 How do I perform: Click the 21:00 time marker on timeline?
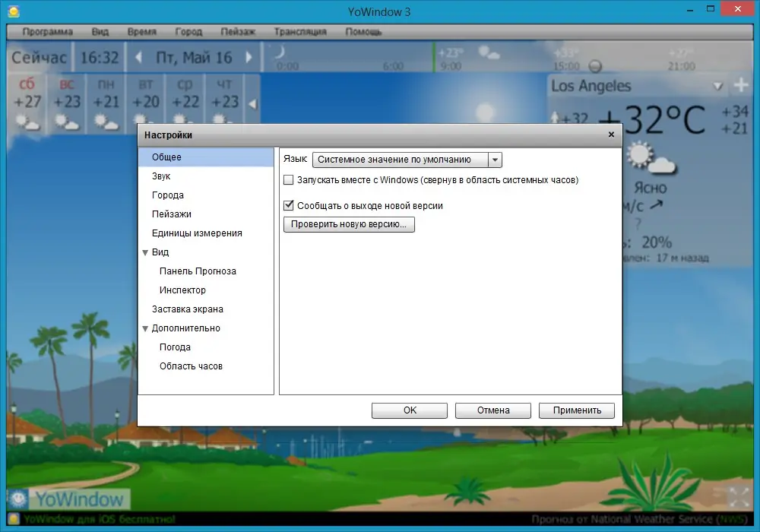(x=682, y=66)
